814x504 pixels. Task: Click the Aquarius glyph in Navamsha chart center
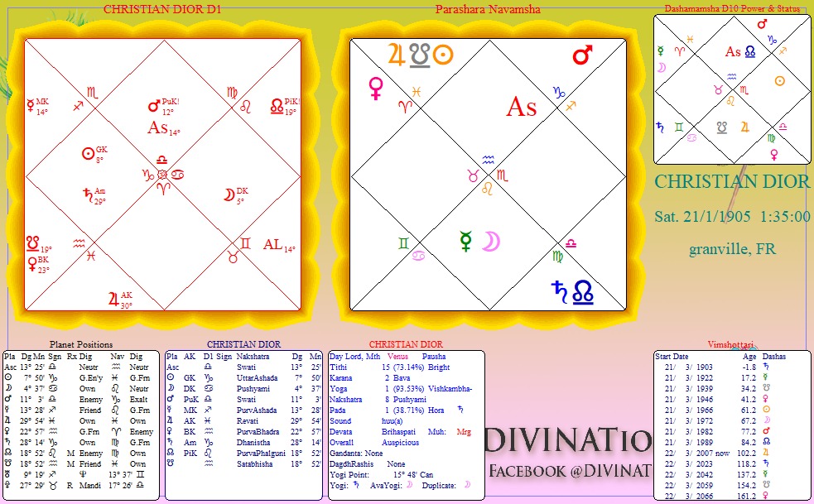tap(488, 160)
